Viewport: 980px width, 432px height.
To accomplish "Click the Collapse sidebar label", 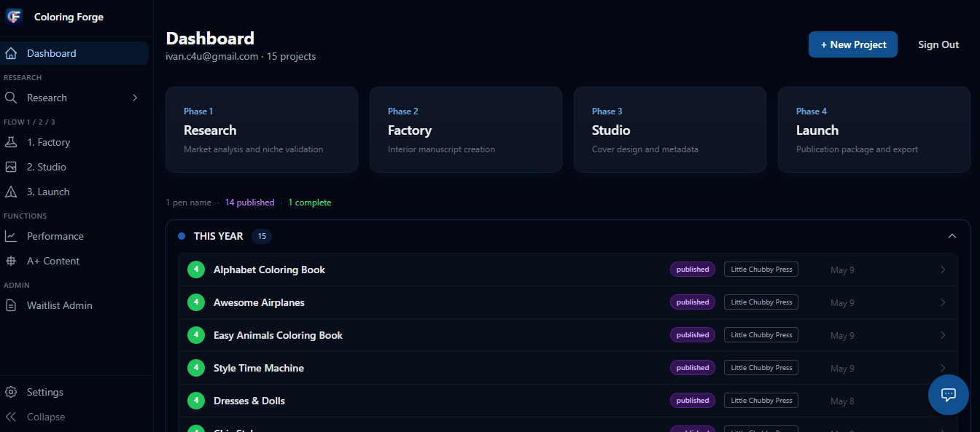I will (x=46, y=417).
